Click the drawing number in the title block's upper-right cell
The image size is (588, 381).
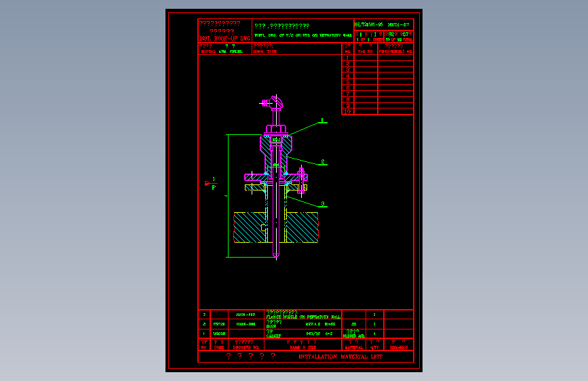(x=398, y=25)
